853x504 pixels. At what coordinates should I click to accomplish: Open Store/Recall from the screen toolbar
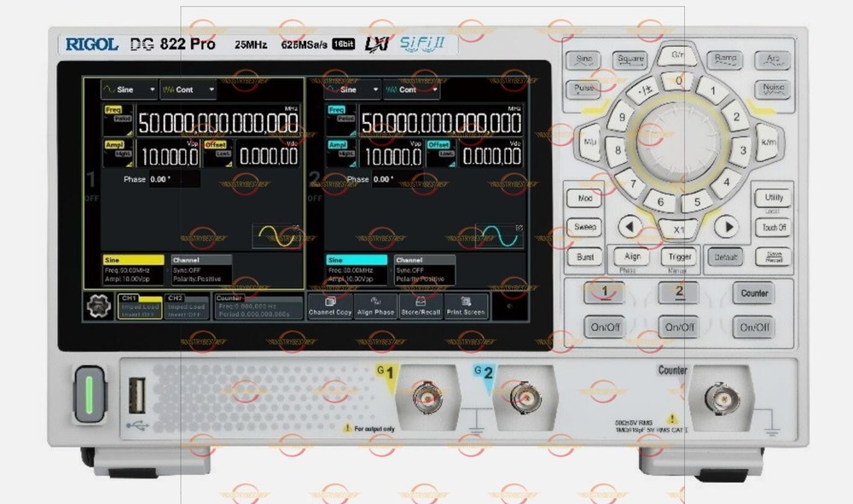click(x=421, y=306)
